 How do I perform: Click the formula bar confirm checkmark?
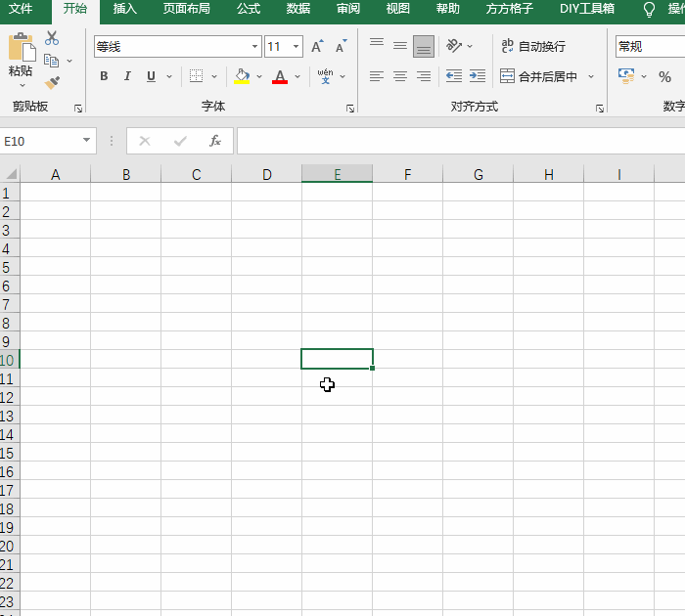tap(180, 141)
